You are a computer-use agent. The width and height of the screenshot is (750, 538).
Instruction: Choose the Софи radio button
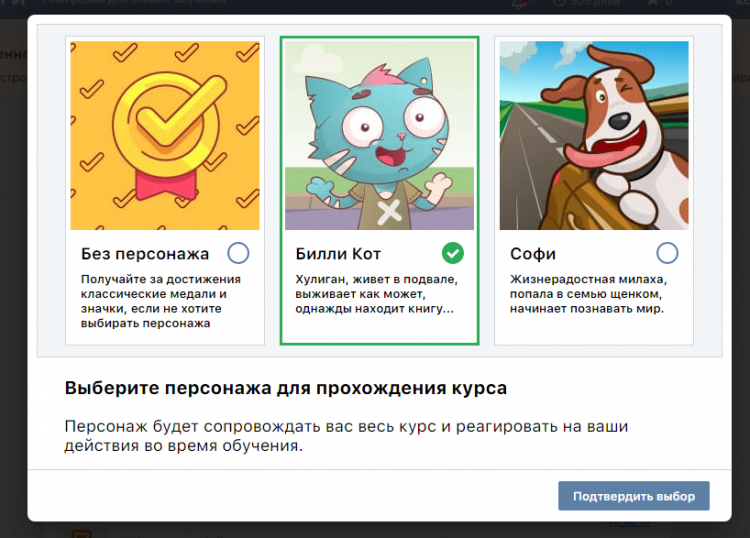[667, 252]
